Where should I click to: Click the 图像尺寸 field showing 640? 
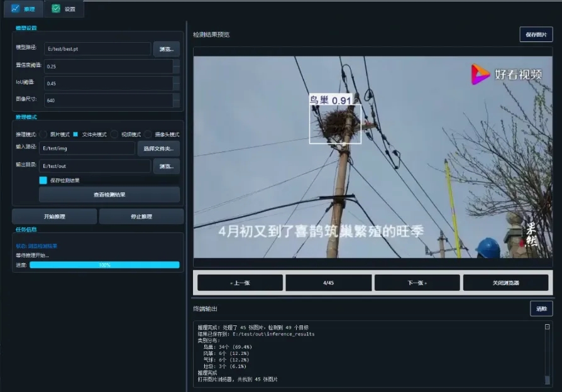[x=109, y=101]
